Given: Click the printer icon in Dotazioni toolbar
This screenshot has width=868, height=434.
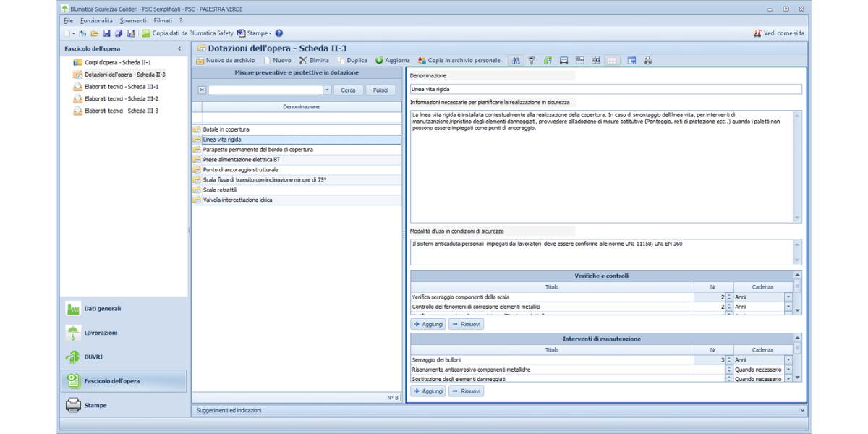Looking at the screenshot, I should tap(648, 61).
